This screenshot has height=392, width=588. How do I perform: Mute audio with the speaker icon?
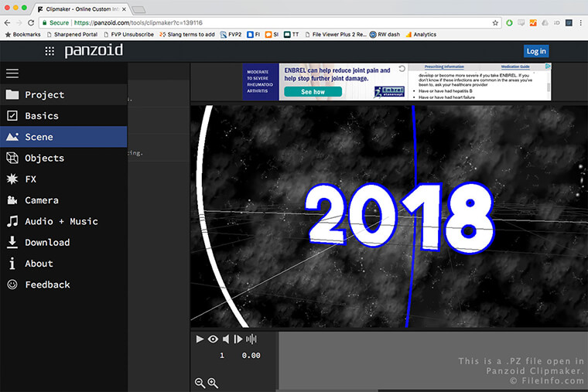pyautogui.click(x=226, y=339)
